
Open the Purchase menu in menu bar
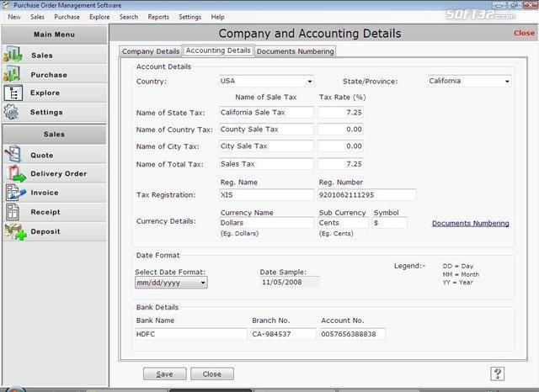tap(67, 17)
